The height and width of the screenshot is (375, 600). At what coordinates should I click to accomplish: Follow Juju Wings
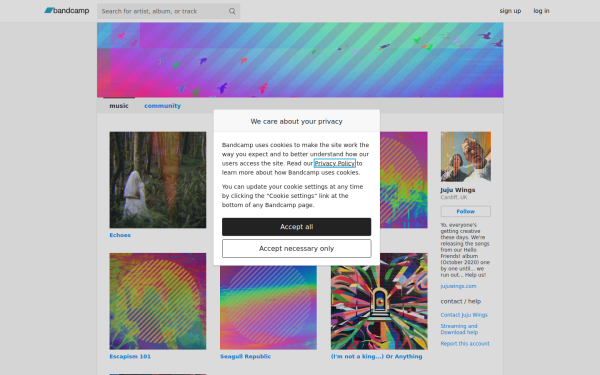tap(466, 211)
